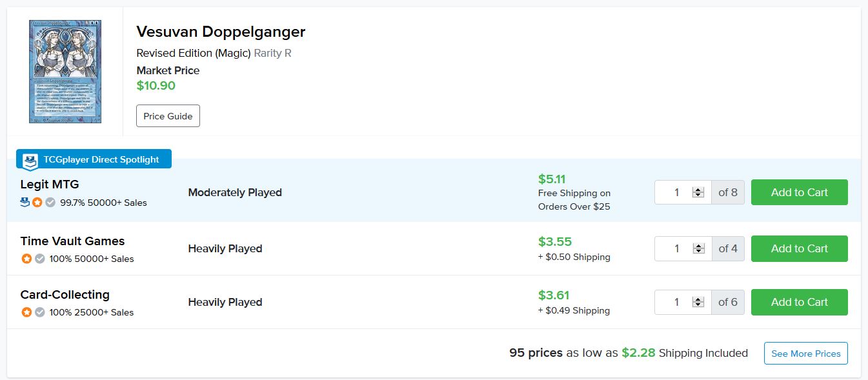Add Card-Collecting listing to cart
The image size is (868, 380).
click(x=799, y=302)
